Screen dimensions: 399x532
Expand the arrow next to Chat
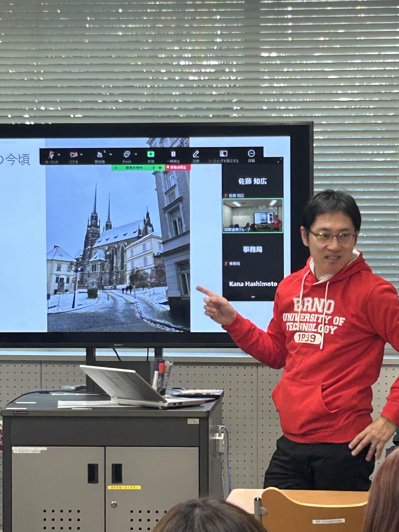(x=136, y=154)
